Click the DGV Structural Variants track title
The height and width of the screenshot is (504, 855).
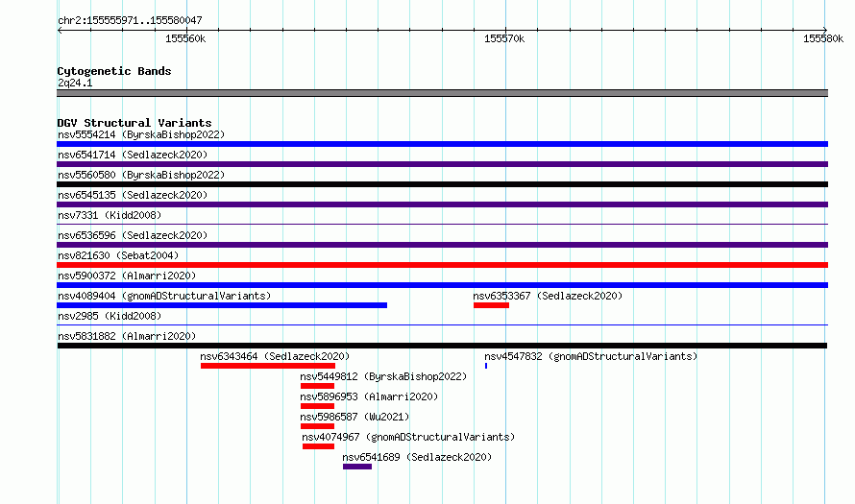point(134,123)
